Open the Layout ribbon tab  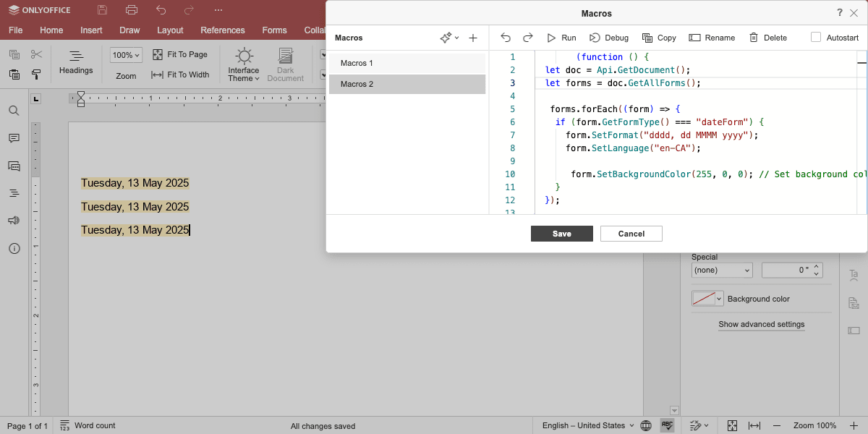click(x=170, y=30)
